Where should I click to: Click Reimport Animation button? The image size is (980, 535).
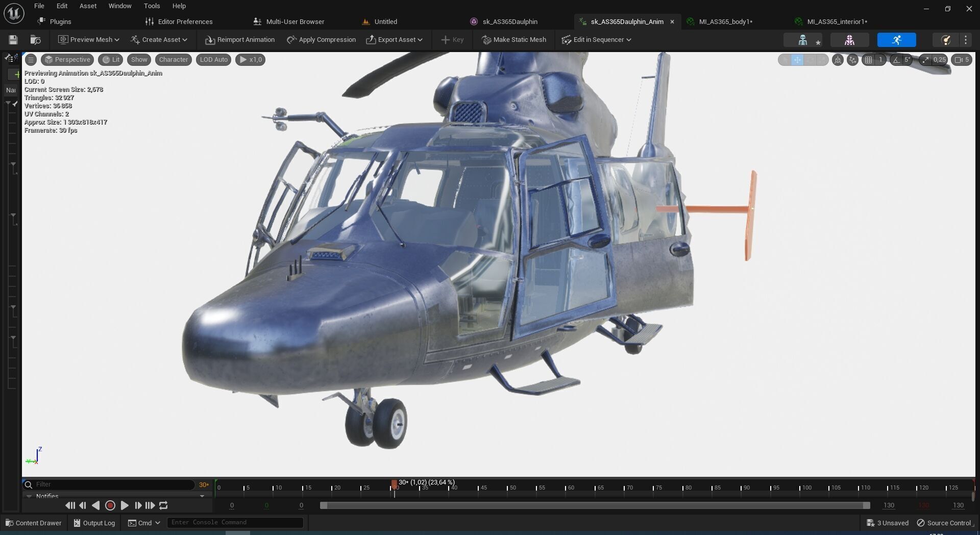point(240,40)
